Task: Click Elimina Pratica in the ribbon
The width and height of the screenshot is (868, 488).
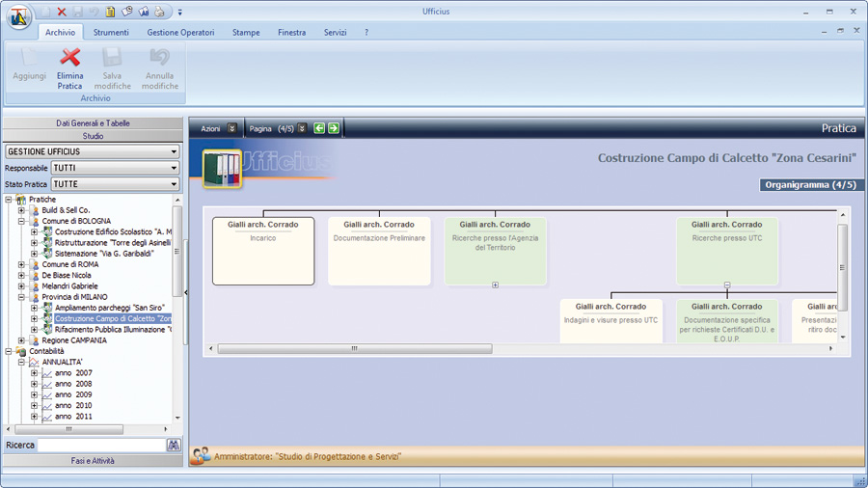Action: click(x=69, y=68)
